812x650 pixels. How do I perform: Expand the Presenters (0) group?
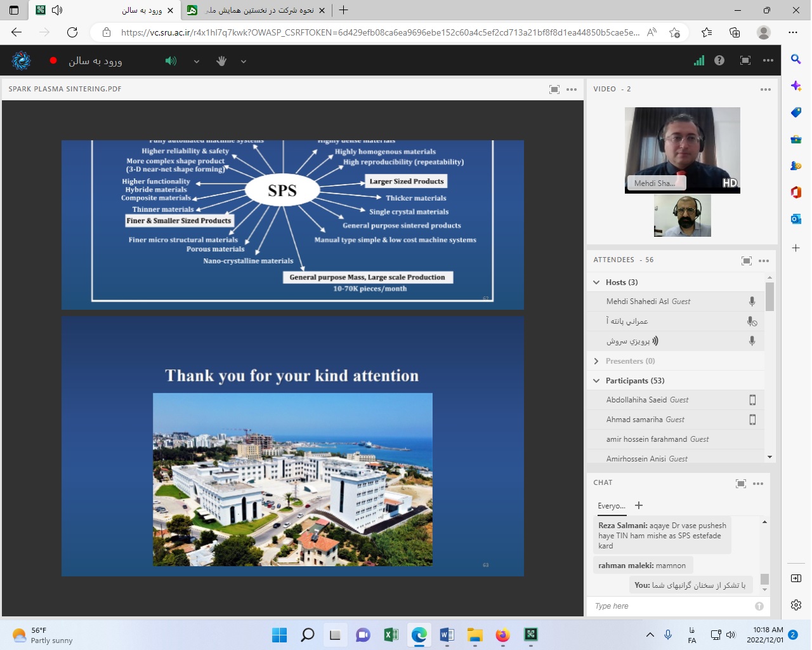click(x=596, y=361)
